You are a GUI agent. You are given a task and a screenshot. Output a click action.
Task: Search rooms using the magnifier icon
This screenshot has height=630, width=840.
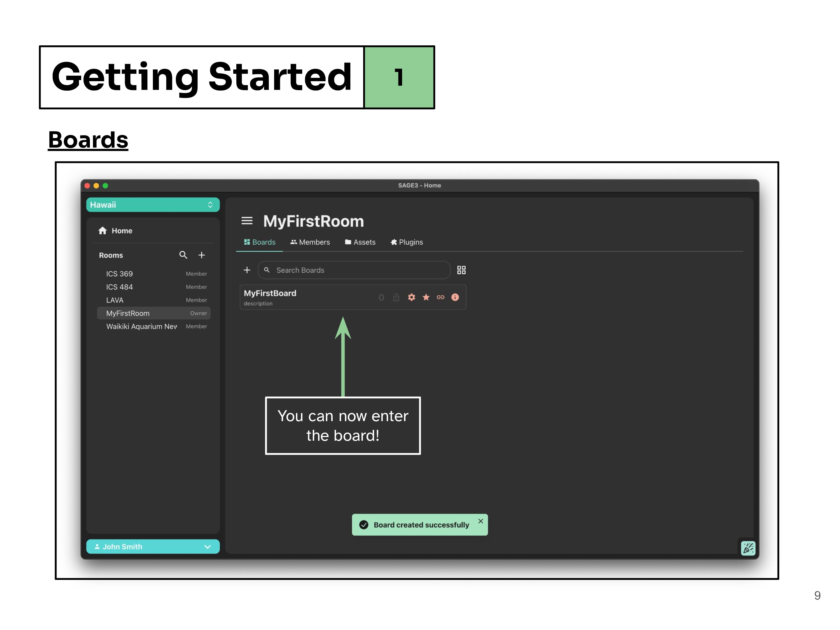click(x=183, y=255)
